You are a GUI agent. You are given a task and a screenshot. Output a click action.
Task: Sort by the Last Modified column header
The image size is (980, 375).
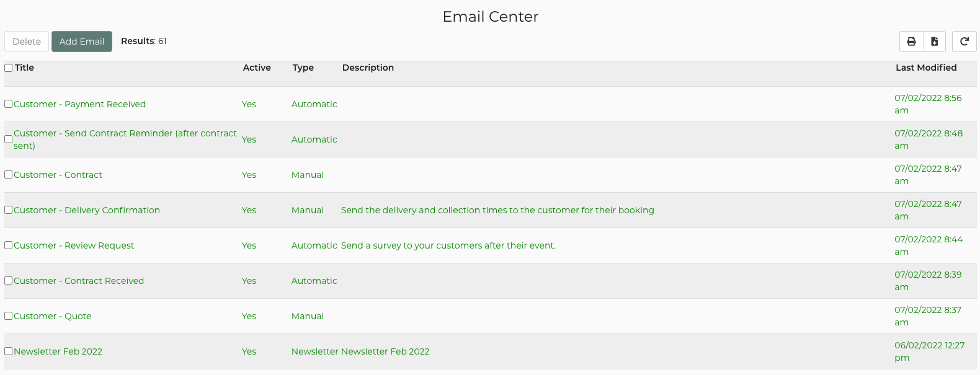click(x=926, y=68)
